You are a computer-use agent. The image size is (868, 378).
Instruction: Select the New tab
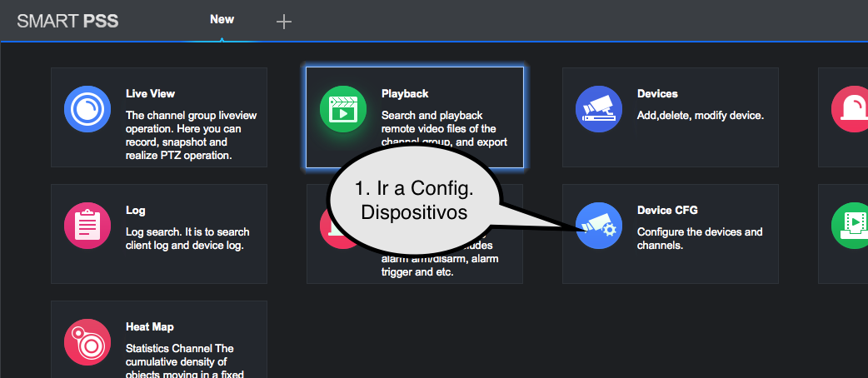(222, 19)
